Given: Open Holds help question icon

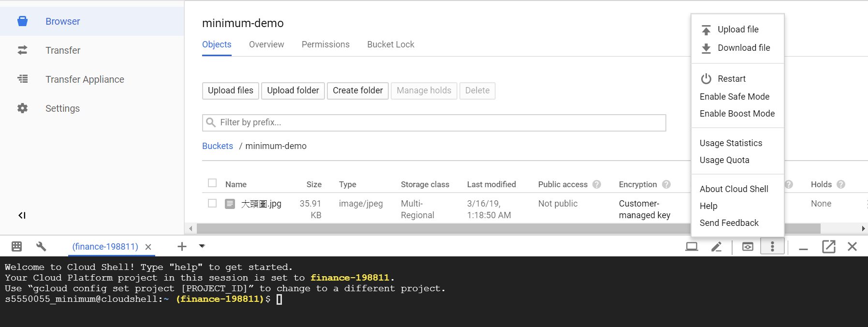Looking at the screenshot, I should pos(841,184).
